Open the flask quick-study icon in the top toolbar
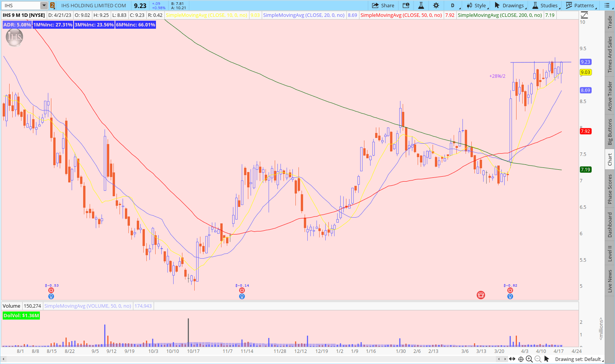615x364 pixels. (x=421, y=5)
